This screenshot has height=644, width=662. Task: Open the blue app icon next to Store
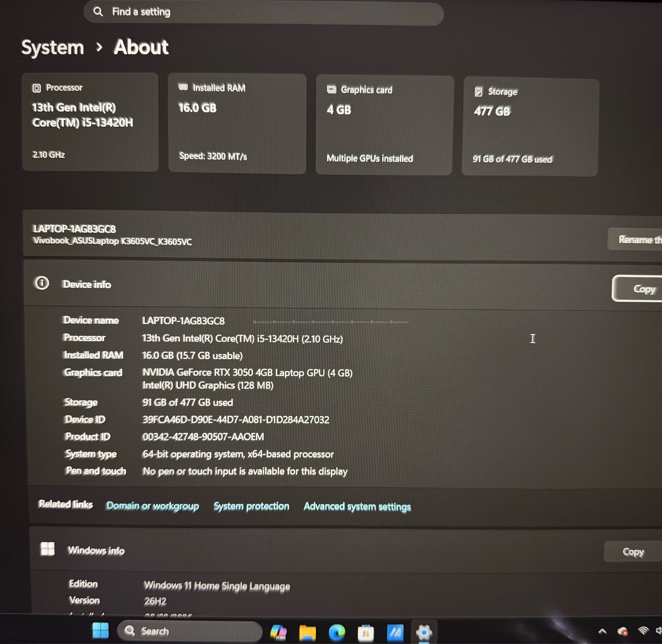(x=395, y=632)
